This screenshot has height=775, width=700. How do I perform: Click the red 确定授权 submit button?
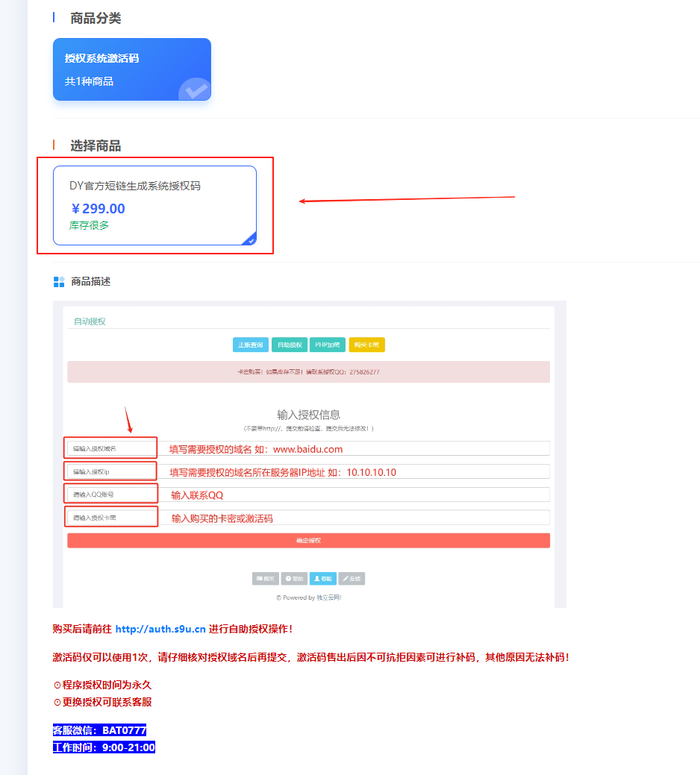308,540
